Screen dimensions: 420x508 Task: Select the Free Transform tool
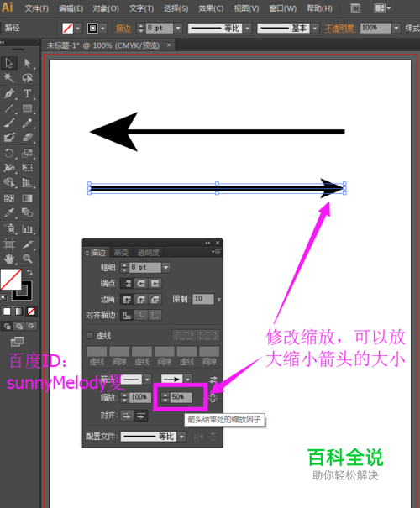pos(27,167)
